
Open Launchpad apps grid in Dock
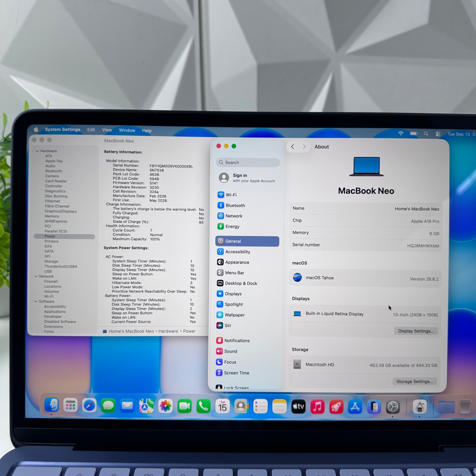pos(71,405)
